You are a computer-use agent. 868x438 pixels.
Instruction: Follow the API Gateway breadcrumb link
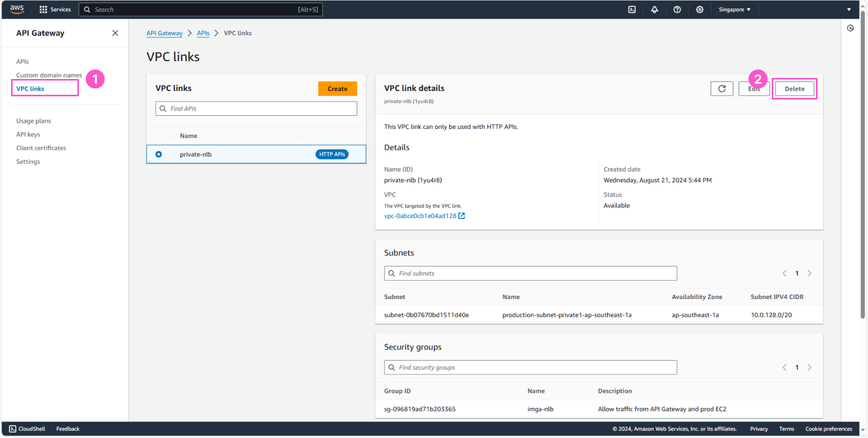point(165,33)
